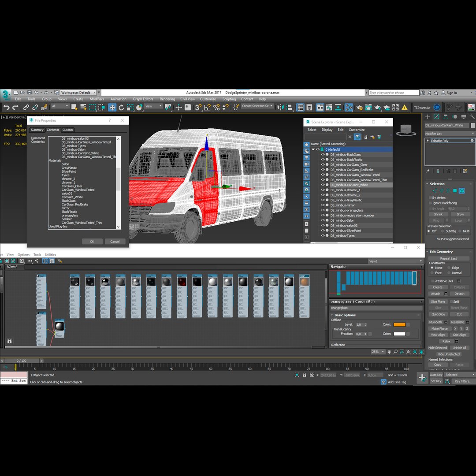This screenshot has width=476, height=476.
Task: Select Edge constraint radio button
Action: coord(449,268)
